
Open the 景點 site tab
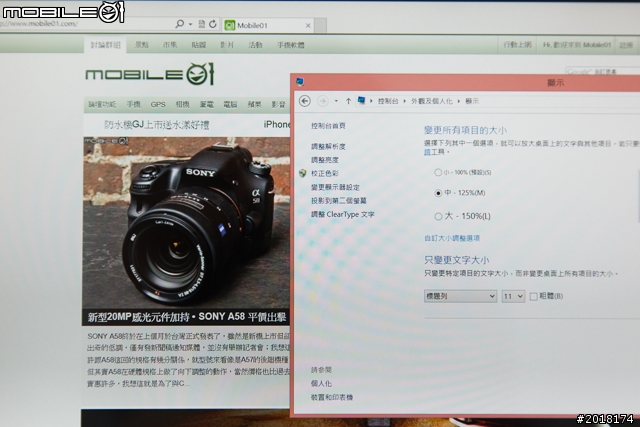[142, 45]
